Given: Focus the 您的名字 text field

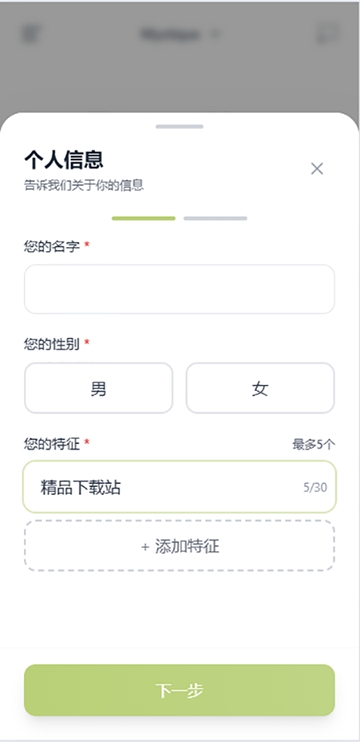Looking at the screenshot, I should coord(179,289).
